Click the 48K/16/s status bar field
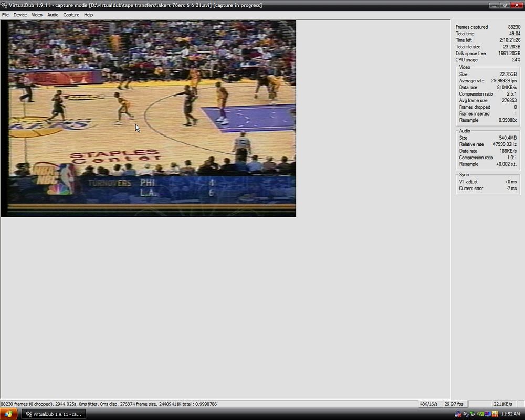The width and height of the screenshot is (525, 420). tap(429, 404)
